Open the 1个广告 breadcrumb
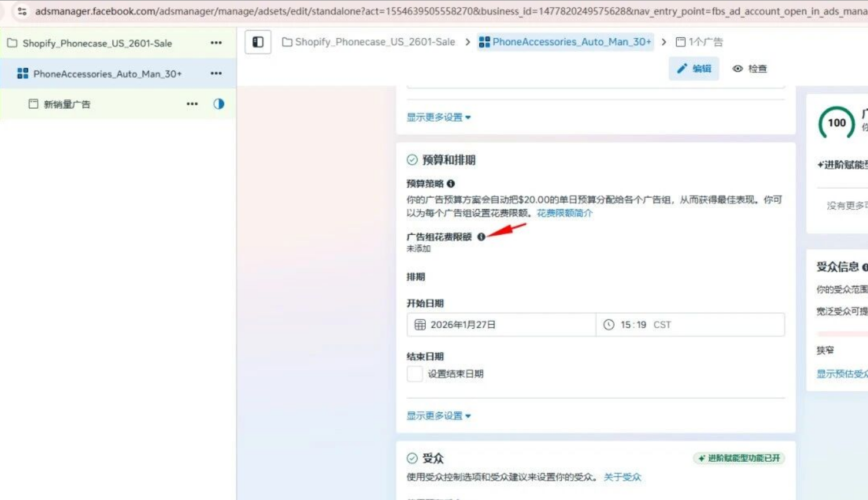Viewport: 868px width, 500px height. tap(699, 42)
